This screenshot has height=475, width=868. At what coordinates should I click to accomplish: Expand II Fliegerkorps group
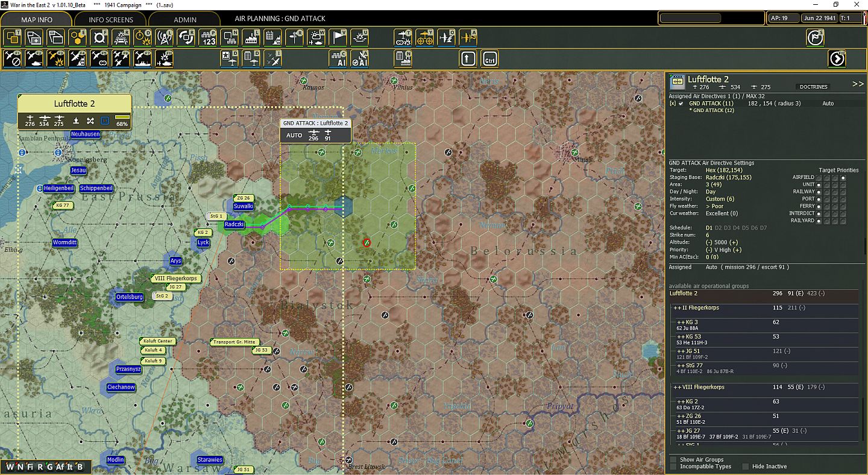coord(678,308)
